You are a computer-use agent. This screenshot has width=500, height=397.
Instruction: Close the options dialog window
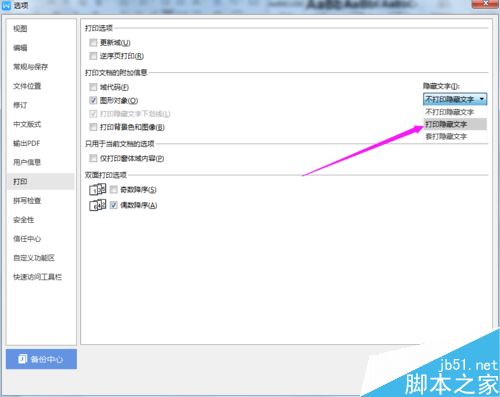point(486,4)
